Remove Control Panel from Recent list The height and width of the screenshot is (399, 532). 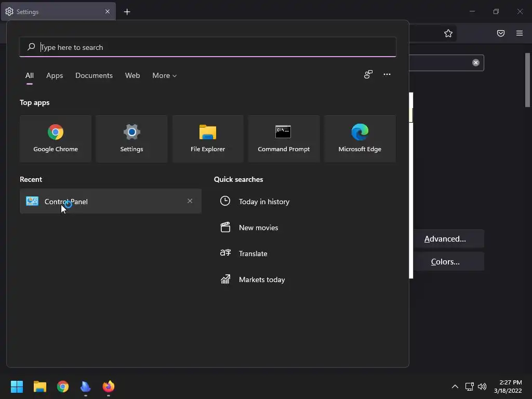(190, 201)
